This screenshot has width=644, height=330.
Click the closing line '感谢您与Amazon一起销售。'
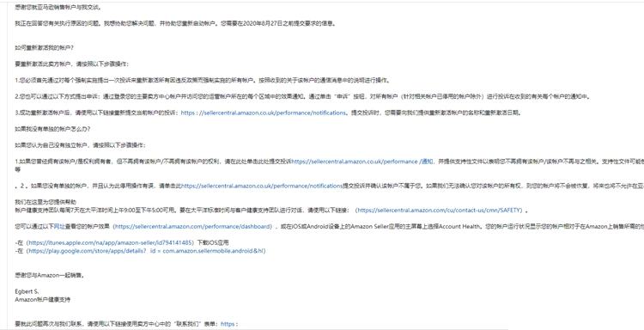click(x=50, y=275)
